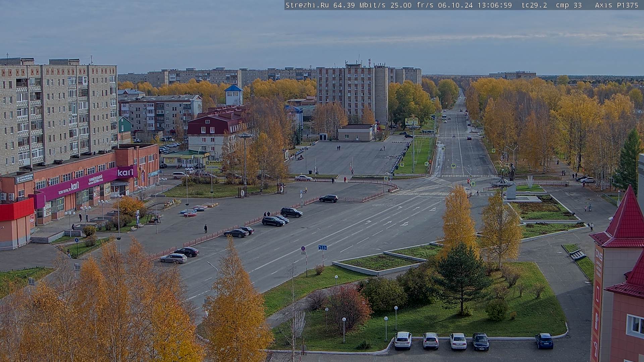
Task: Click the 06.10.24 date stamp
Action: click(x=455, y=5)
